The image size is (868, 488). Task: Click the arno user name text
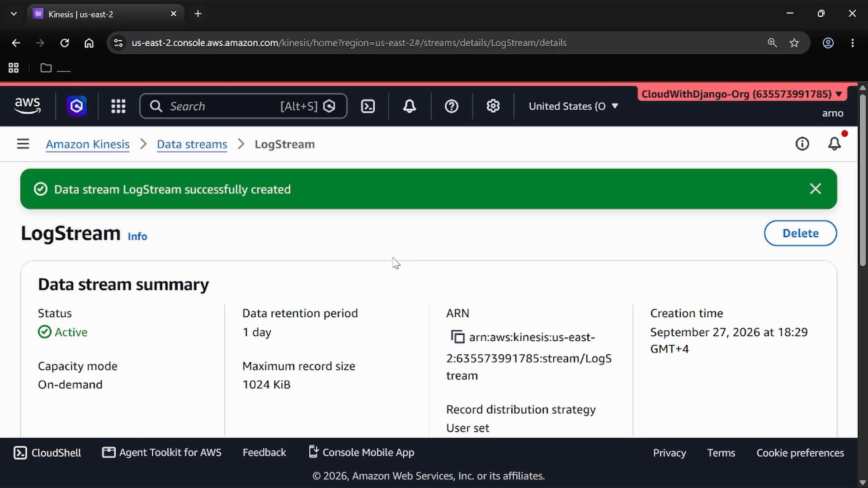(833, 113)
